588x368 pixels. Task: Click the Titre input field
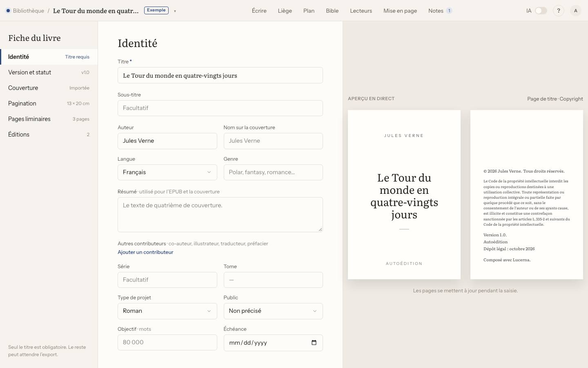coord(220,75)
